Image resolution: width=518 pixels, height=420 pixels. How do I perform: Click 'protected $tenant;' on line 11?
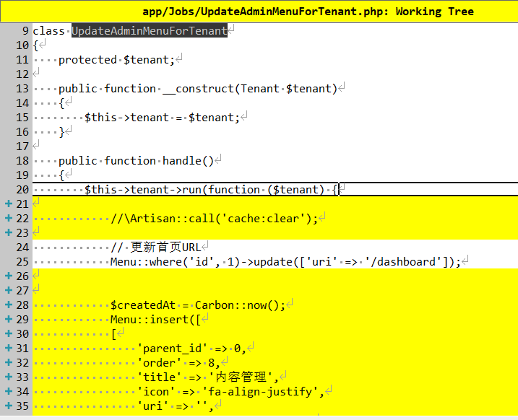(116, 60)
